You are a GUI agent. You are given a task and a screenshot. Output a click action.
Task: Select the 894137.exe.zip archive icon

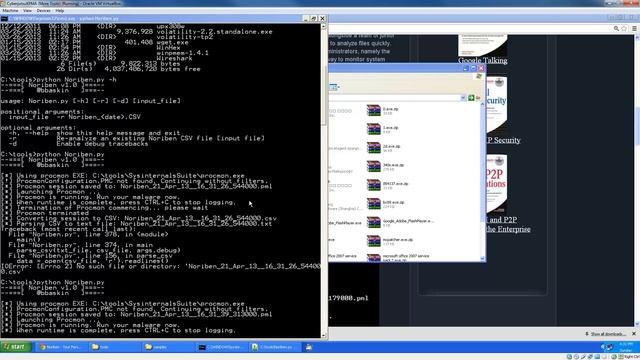(x=373, y=185)
